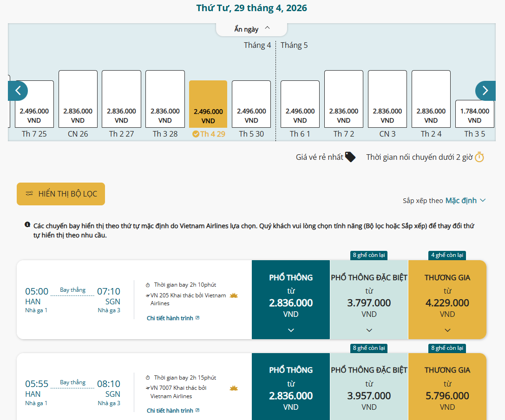Click the lotus logo on flight VN 205
The height and width of the screenshot is (420, 505).
[x=234, y=295]
